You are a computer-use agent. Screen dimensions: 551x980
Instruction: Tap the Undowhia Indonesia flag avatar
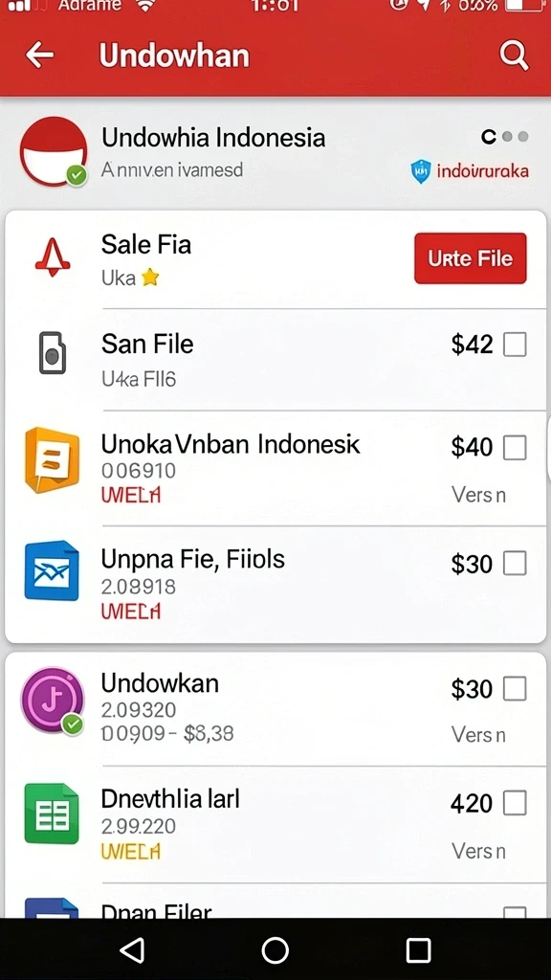tap(54, 151)
